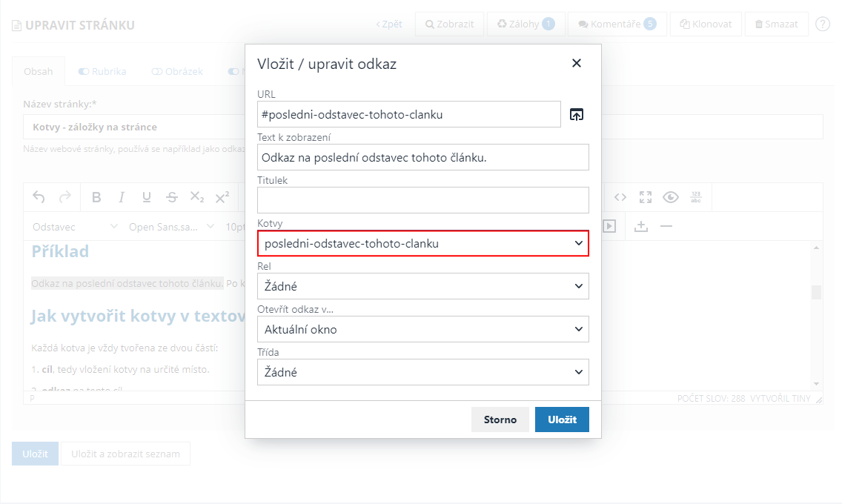Viewport: 842px width, 504px height.
Task: Toggle the preview eye icon
Action: tap(671, 197)
